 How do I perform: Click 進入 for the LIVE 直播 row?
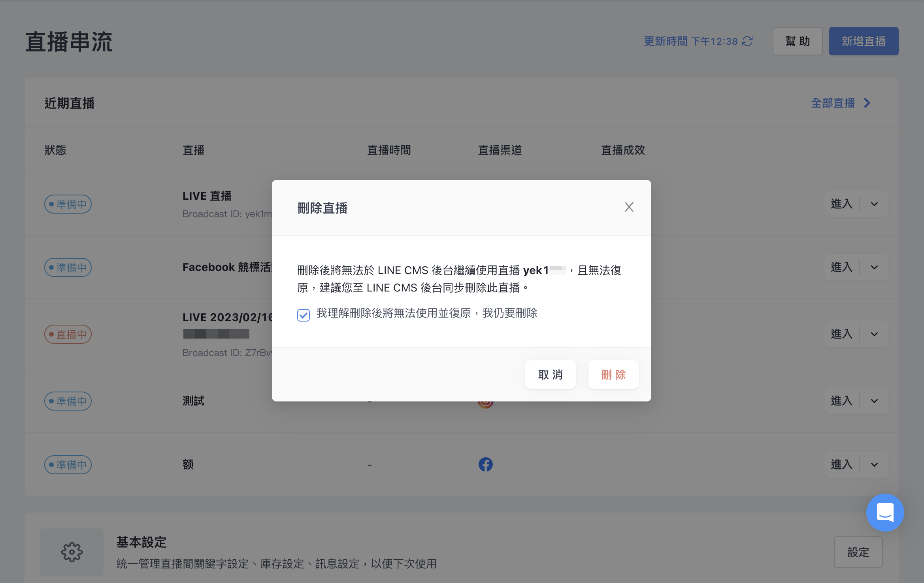coord(842,204)
